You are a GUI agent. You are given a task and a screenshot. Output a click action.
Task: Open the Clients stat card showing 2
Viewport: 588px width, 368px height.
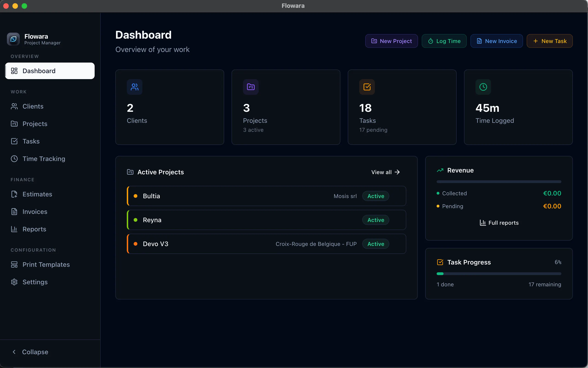coord(170,107)
